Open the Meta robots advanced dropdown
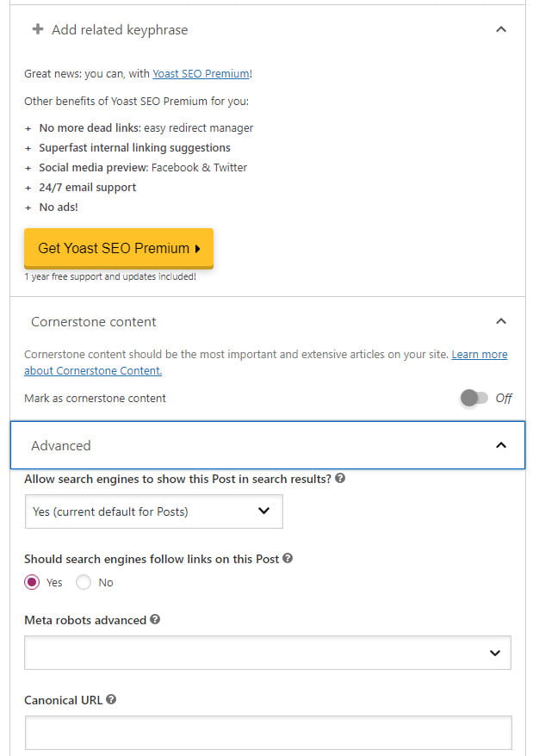 tap(267, 653)
